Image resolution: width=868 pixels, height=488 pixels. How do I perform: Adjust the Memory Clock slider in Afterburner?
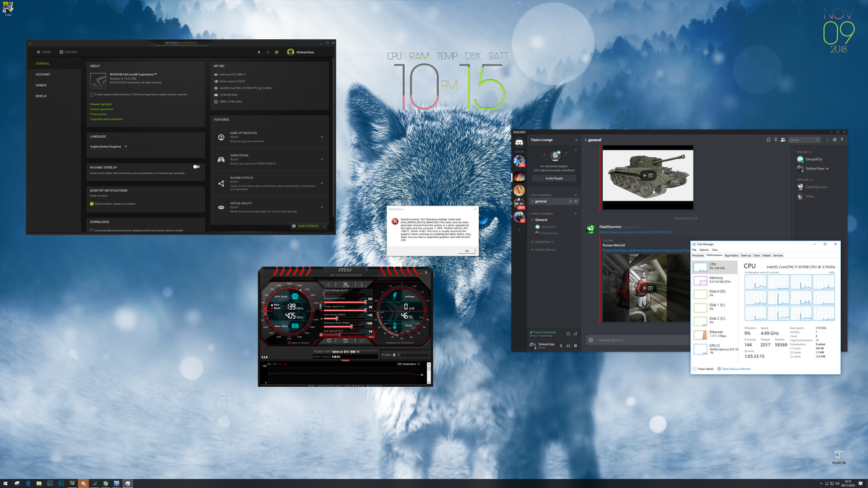click(x=344, y=327)
